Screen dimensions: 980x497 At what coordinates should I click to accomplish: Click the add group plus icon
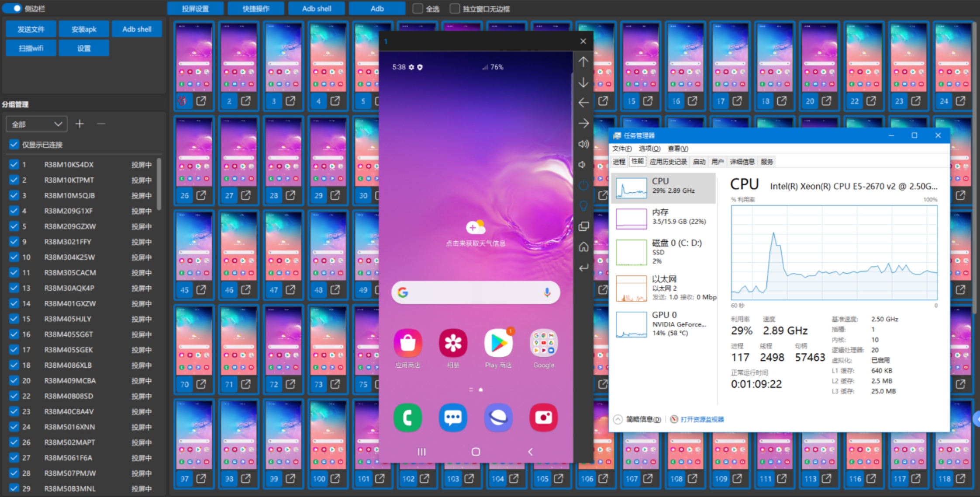[79, 124]
